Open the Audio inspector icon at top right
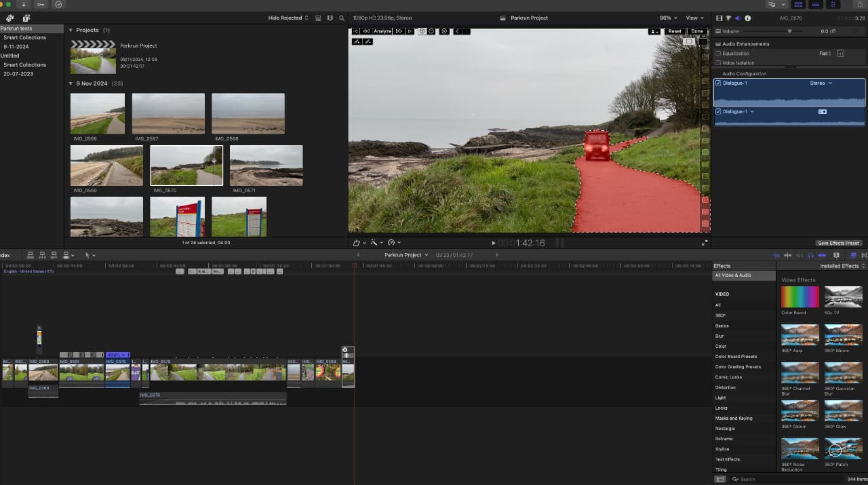 [738, 18]
